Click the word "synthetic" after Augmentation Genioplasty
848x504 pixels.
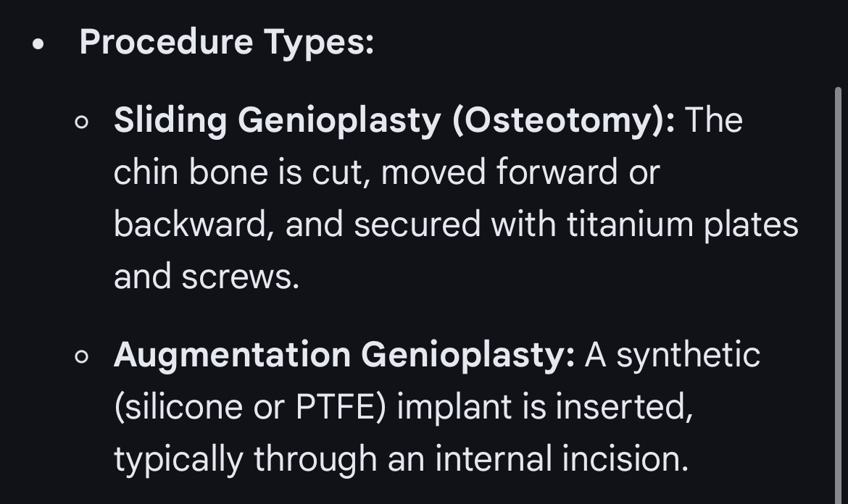pyautogui.click(x=688, y=356)
